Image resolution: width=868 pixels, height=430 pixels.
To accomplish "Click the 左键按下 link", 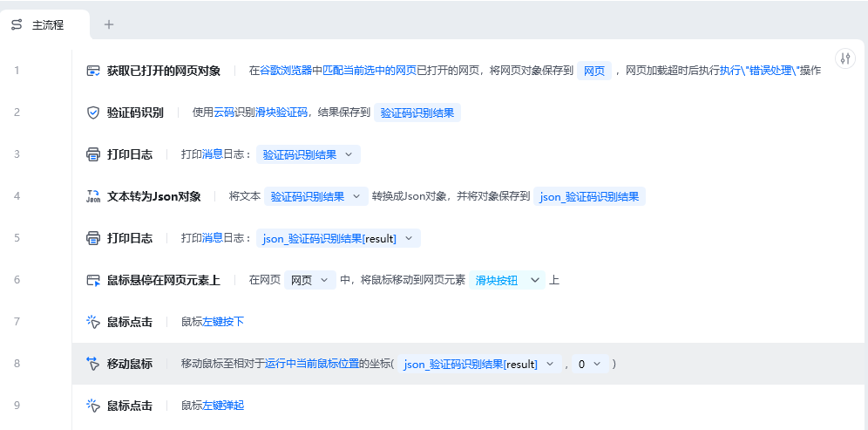I will (223, 322).
